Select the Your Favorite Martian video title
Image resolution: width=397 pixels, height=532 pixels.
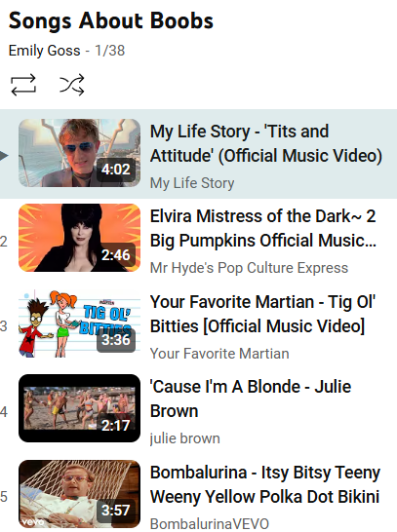coord(262,314)
